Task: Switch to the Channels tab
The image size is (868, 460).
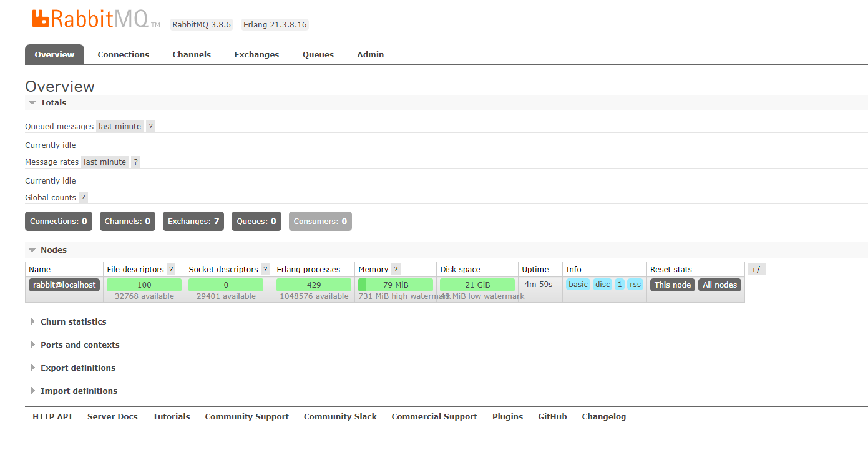Action: pyautogui.click(x=192, y=54)
